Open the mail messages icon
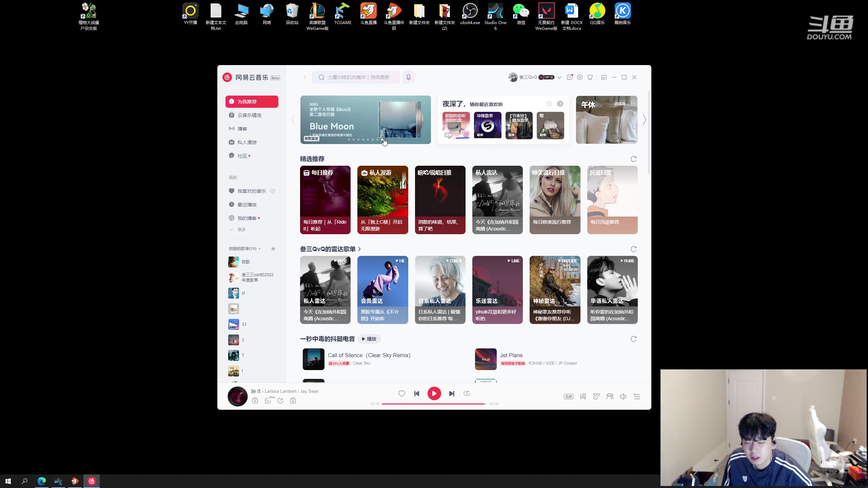This screenshot has height=488, width=868. coord(570,77)
